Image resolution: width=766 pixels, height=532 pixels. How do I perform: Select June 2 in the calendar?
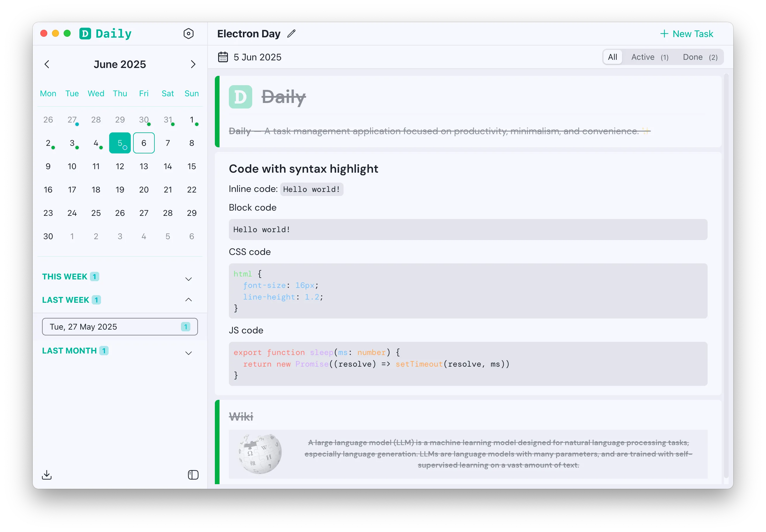(x=48, y=143)
